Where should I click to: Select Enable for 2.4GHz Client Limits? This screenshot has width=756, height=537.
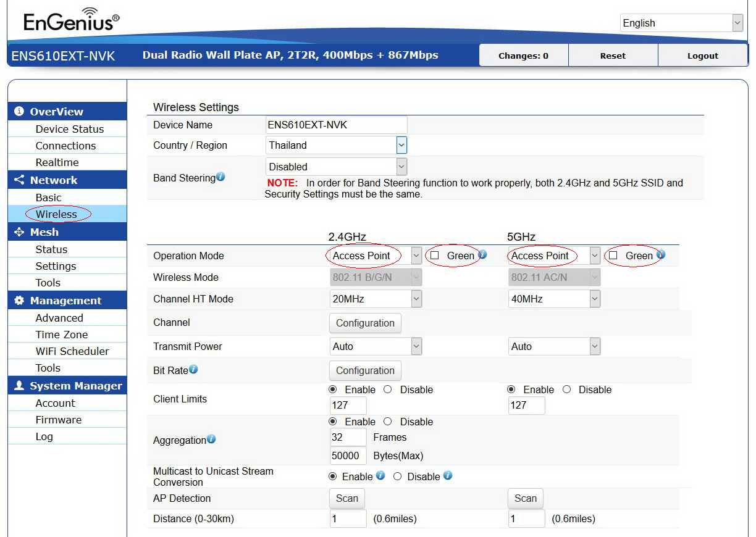point(333,389)
